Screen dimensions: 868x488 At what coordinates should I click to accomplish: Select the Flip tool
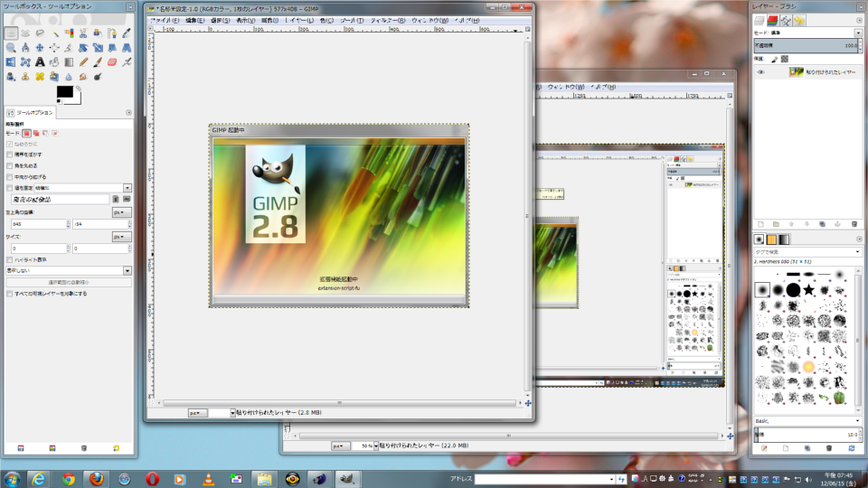tap(11, 62)
